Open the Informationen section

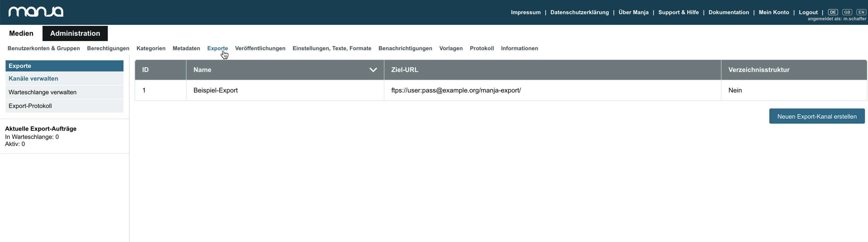pos(519,48)
